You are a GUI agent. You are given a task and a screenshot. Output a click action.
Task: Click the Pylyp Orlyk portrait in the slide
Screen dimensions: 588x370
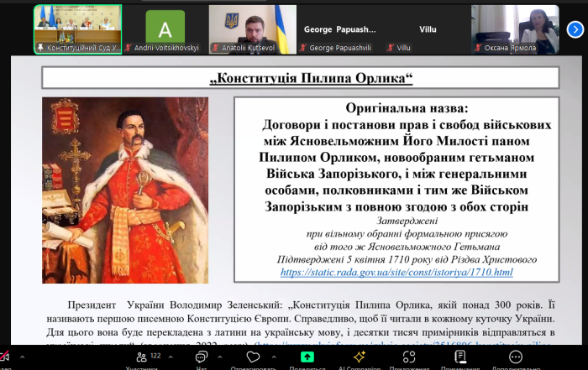(x=125, y=190)
